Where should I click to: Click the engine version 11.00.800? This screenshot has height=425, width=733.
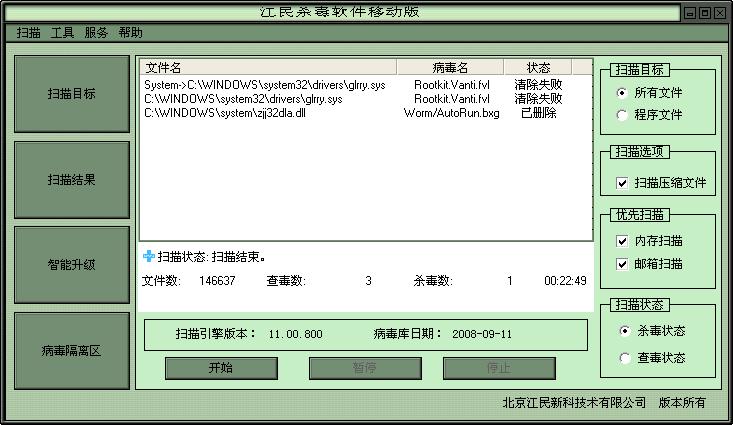pos(295,334)
